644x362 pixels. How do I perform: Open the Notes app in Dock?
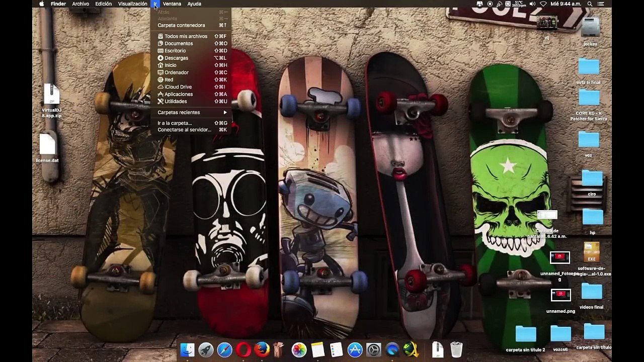[x=317, y=349]
